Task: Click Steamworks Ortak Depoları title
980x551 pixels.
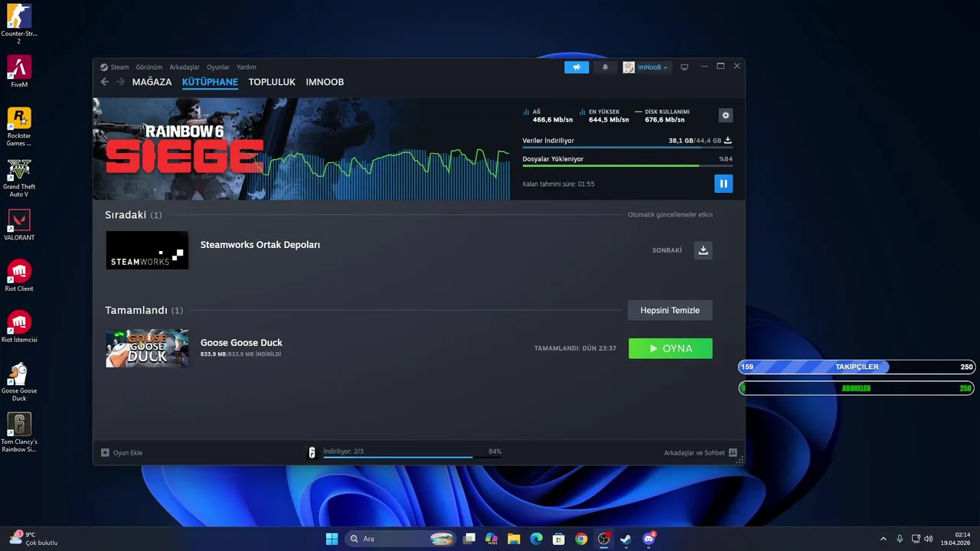Action: click(x=260, y=245)
